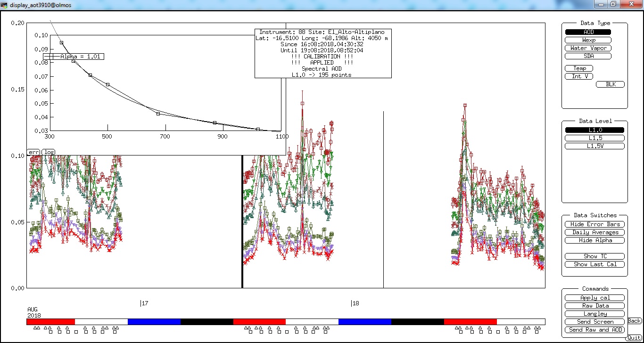Click the 17 date marker

click(144, 303)
